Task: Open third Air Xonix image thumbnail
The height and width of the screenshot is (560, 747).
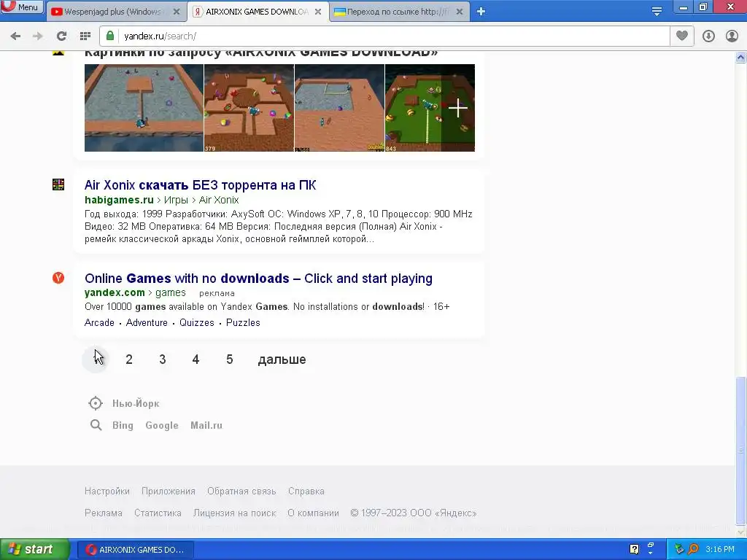Action: (339, 108)
